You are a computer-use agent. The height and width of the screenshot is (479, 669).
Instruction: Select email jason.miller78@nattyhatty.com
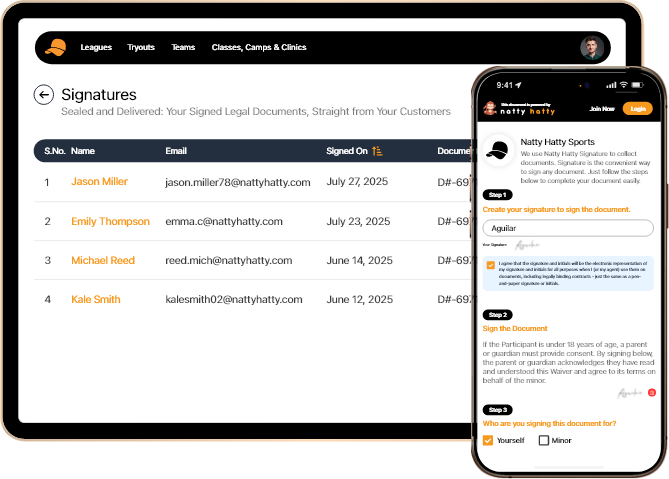[238, 183]
